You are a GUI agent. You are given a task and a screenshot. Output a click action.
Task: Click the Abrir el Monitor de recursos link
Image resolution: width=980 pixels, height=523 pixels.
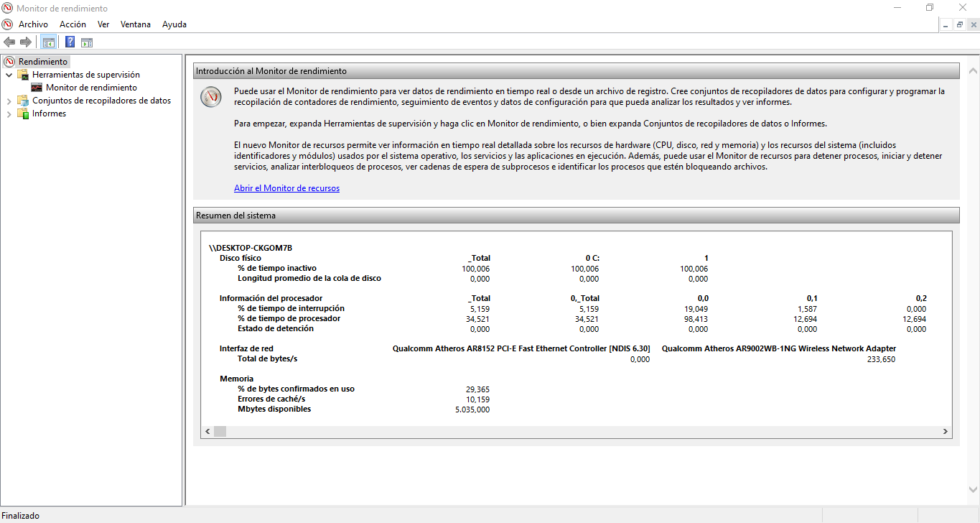pyautogui.click(x=286, y=188)
